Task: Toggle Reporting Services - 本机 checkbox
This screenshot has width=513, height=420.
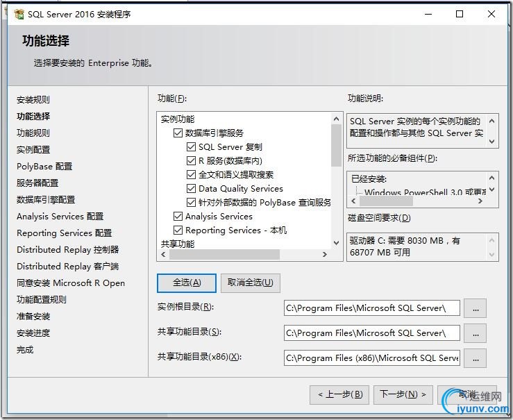Action: 178,230
